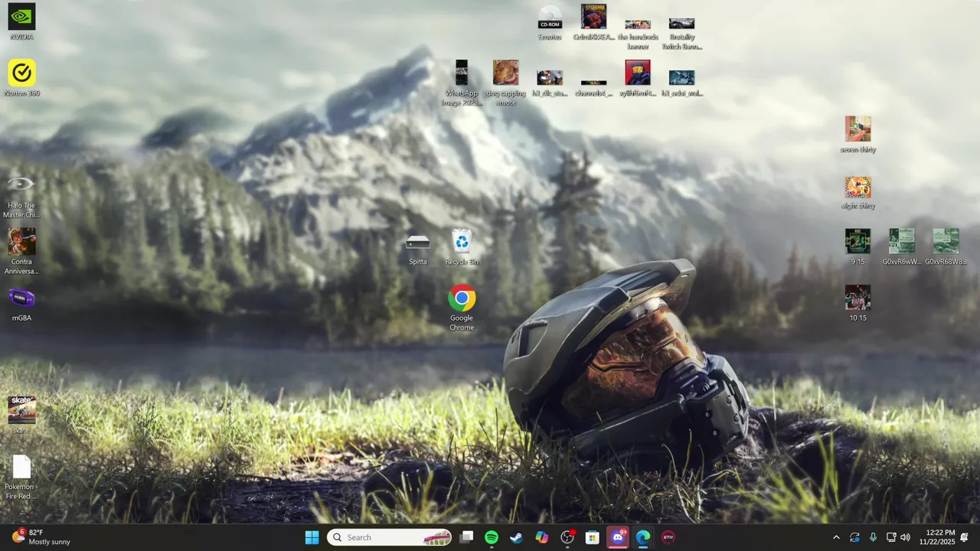The width and height of the screenshot is (980, 551).
Task: Select the Contra Anniversary shortcut
Action: pos(21,251)
